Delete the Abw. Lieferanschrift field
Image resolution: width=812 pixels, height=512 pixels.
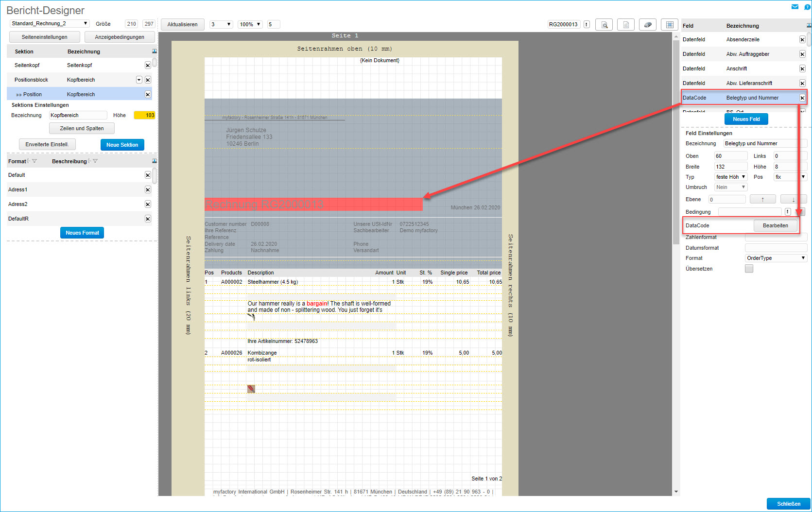pos(802,83)
